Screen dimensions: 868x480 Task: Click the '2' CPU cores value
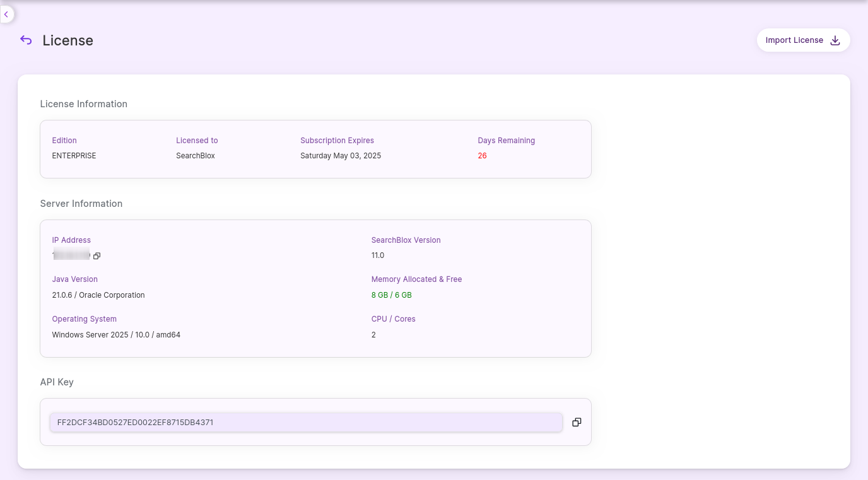click(x=373, y=335)
